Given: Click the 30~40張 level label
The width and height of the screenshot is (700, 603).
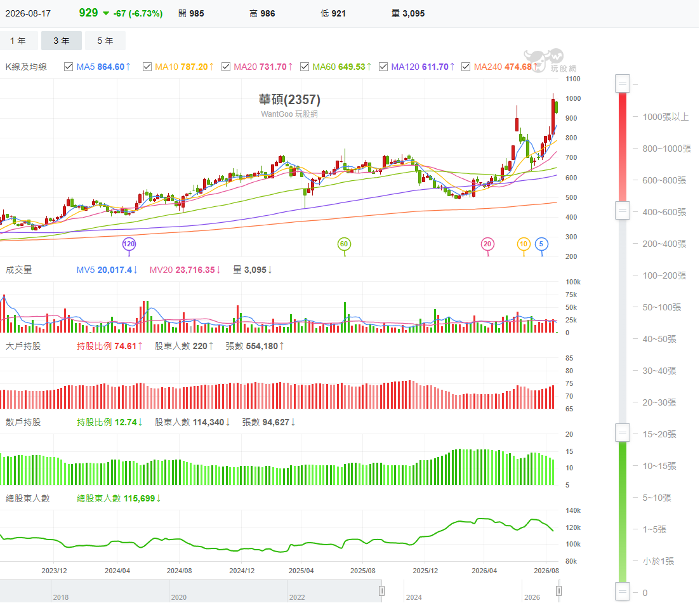Looking at the screenshot, I should [659, 371].
